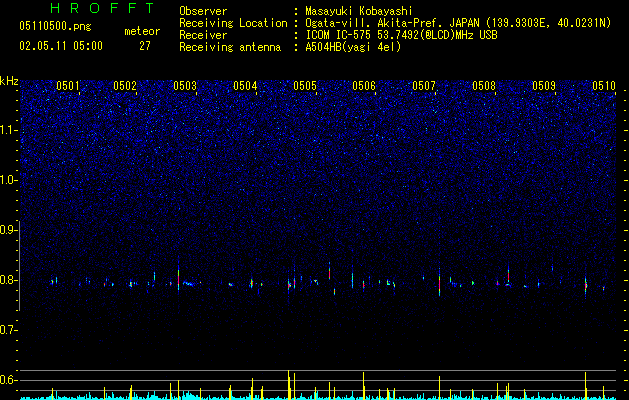Click the meteor label
Viewport: 629px width, 400px height.
[x=142, y=31]
